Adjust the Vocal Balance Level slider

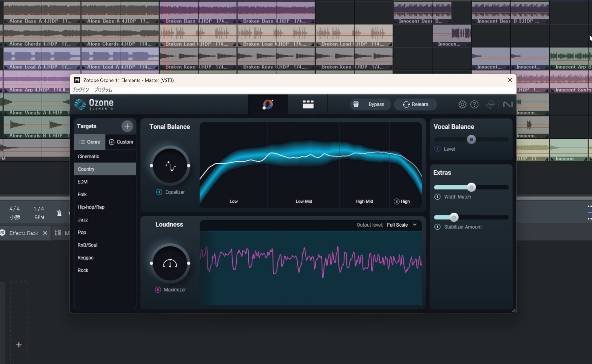(x=471, y=139)
